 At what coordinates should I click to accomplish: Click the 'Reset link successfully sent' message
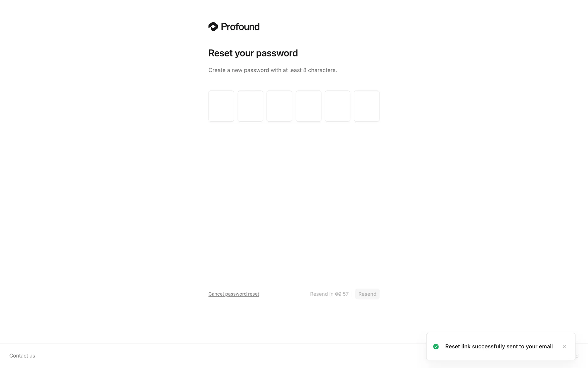499,347
